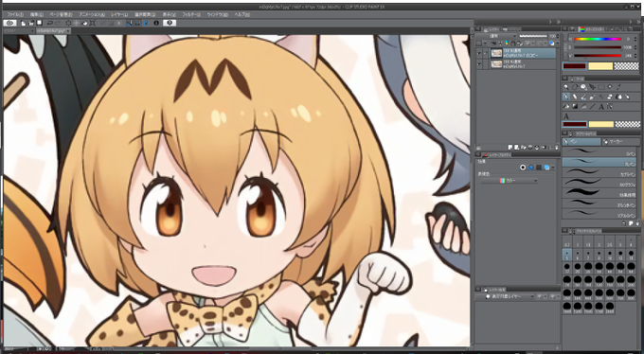Select the Fill bucket tool
The height and width of the screenshot is (354, 644).
pyautogui.click(x=566, y=106)
